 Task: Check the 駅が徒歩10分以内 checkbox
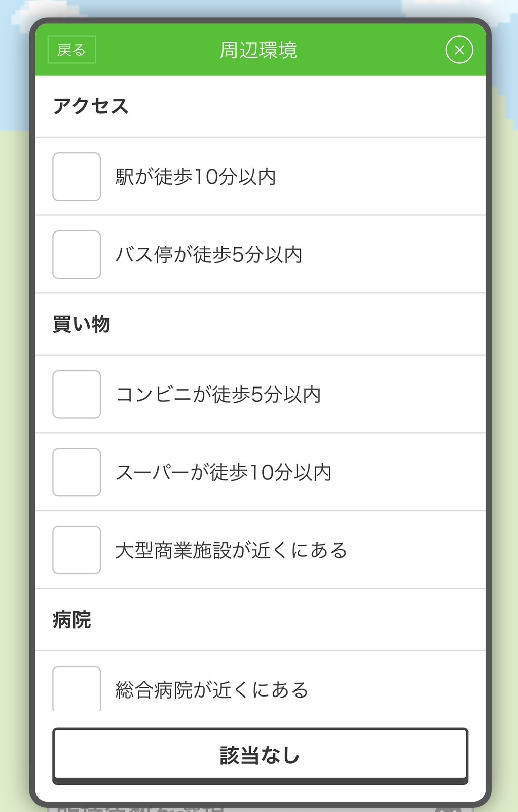[77, 177]
